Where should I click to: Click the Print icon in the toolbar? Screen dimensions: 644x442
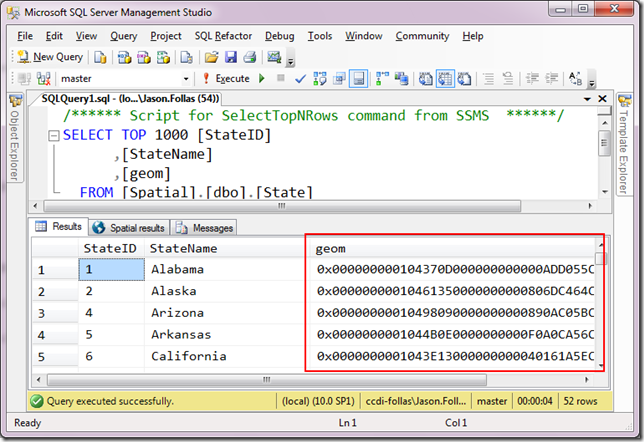point(249,57)
